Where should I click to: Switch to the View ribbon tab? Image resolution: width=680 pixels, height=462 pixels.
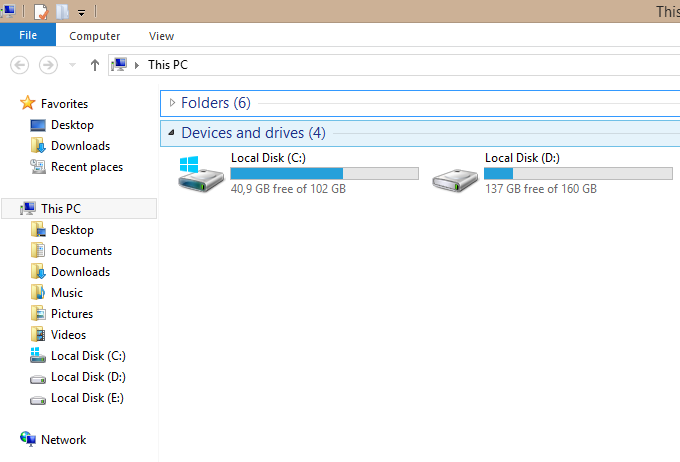[161, 36]
